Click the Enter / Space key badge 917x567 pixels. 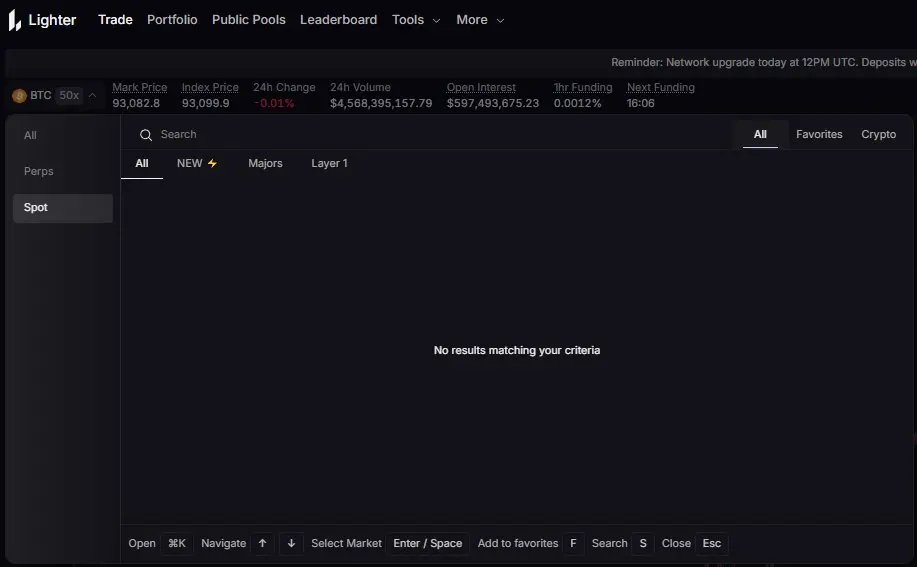pyautogui.click(x=428, y=543)
